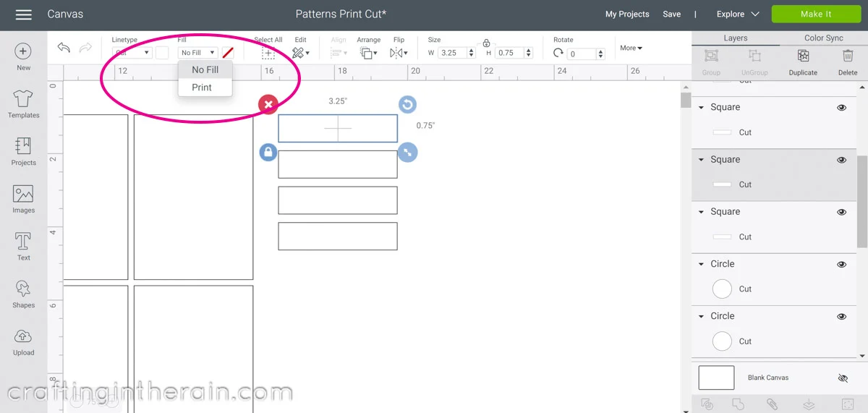Collapse the third Square layer group

[702, 212]
